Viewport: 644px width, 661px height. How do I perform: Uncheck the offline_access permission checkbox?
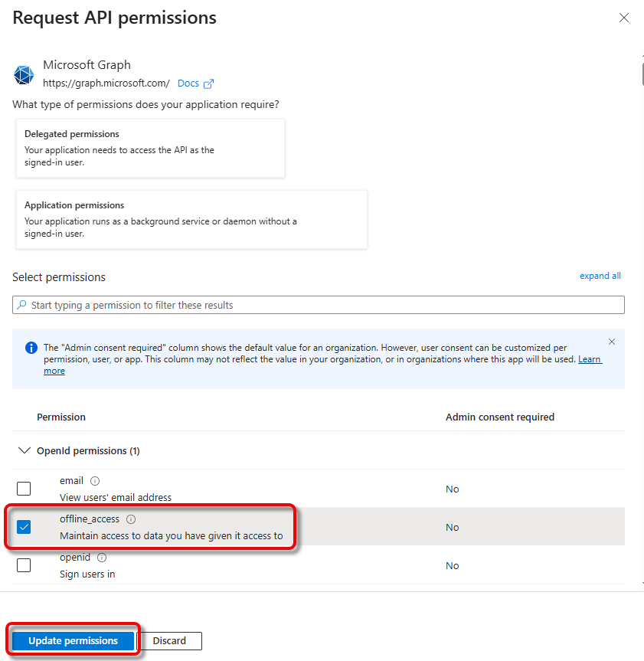[24, 527]
